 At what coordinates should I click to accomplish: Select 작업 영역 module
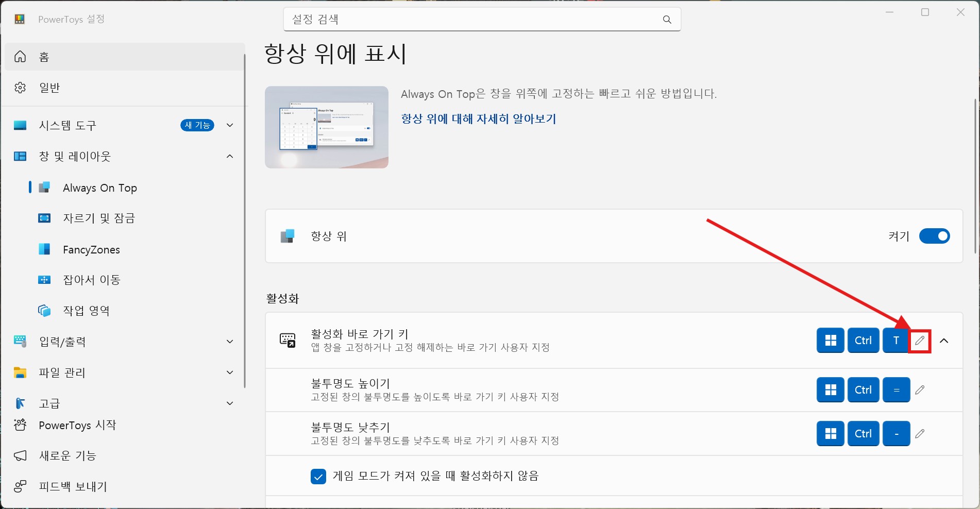point(124,311)
